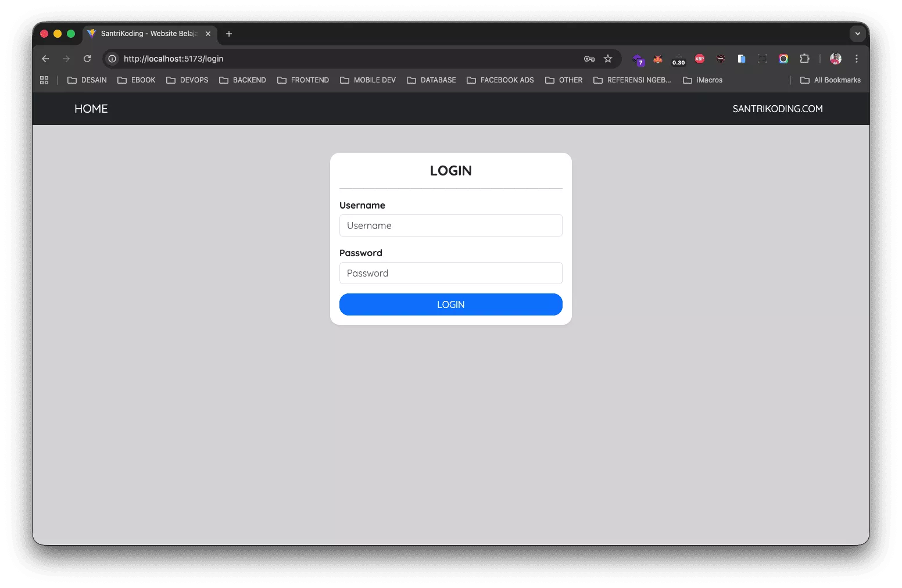Open the All Bookmarks folder
The height and width of the screenshot is (588, 902).
pos(831,80)
